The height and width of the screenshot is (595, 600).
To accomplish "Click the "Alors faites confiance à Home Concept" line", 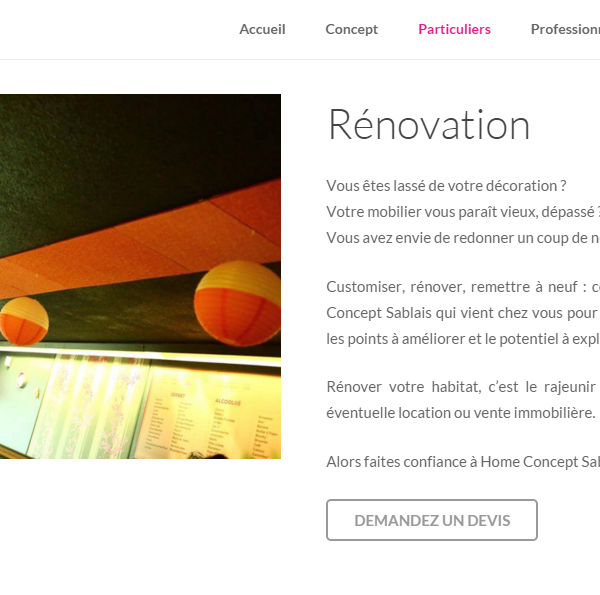I will point(463,462).
